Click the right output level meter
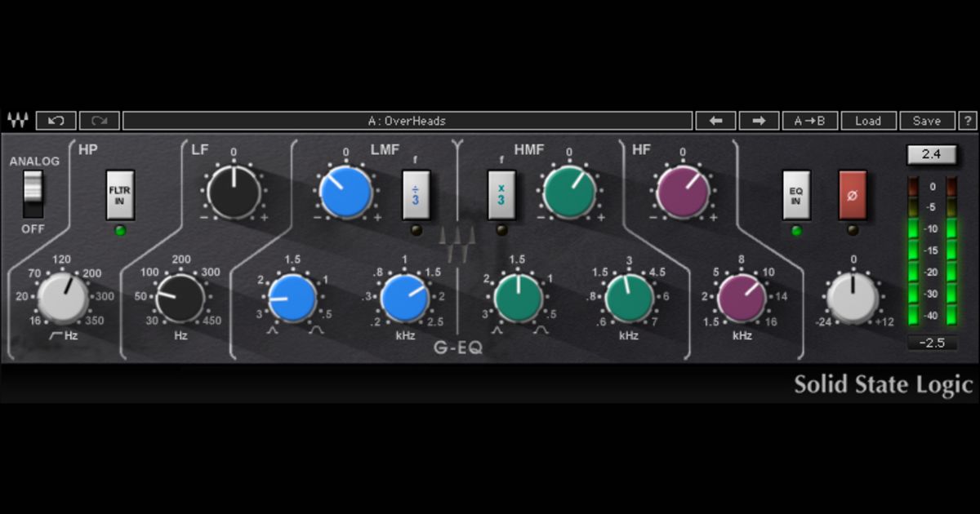Screen dimensions: 980x514 click(x=951, y=251)
